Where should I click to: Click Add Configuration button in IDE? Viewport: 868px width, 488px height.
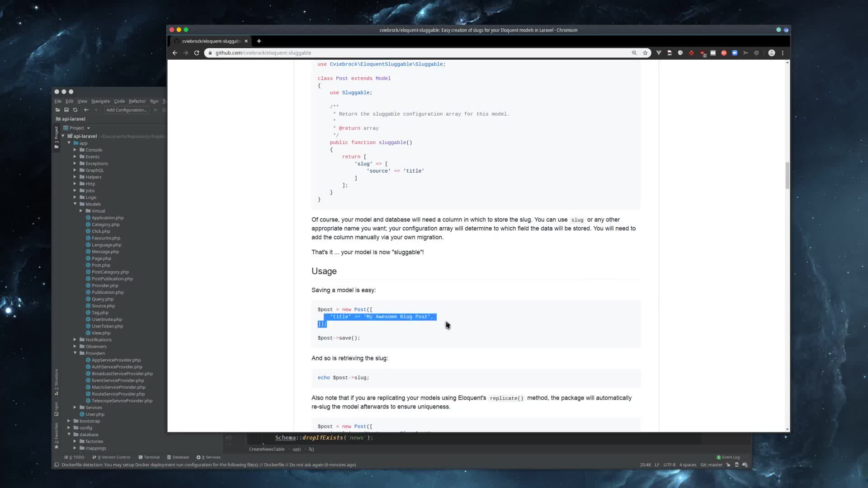point(127,110)
